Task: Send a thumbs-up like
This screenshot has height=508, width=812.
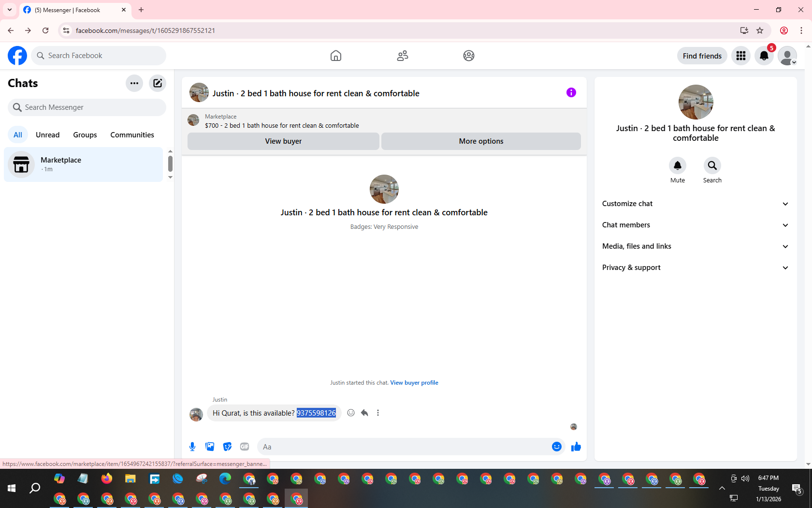Action: 576,447
